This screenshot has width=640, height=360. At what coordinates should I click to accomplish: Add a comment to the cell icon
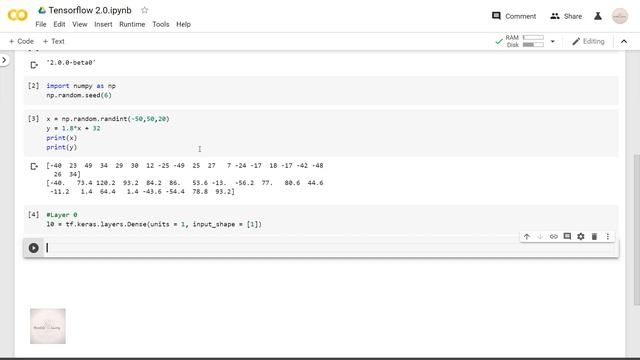click(567, 236)
